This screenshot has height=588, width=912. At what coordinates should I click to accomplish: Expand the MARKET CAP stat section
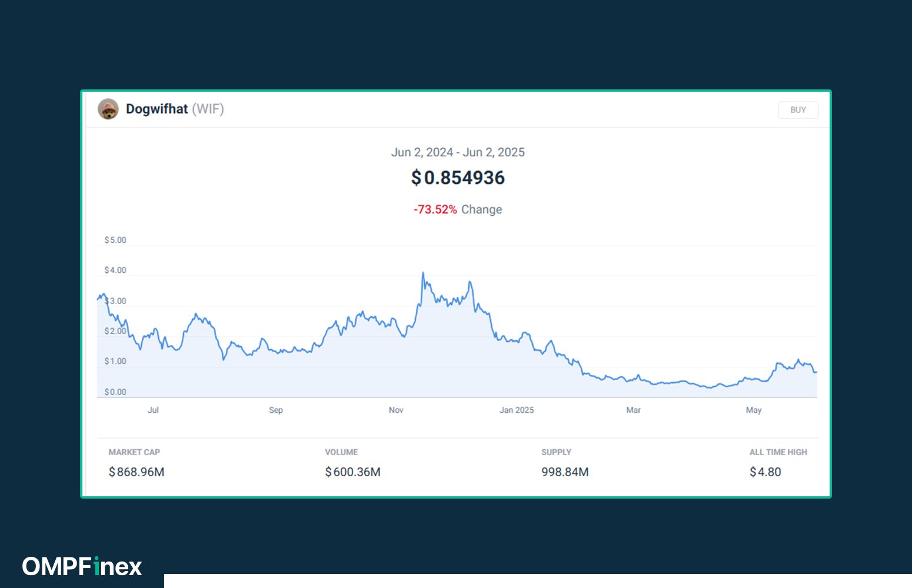(x=134, y=452)
